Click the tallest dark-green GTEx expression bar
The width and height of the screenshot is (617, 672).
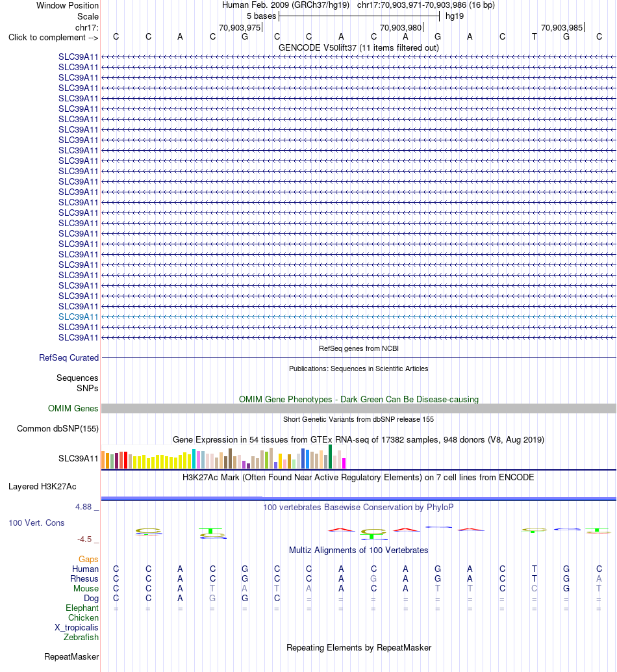pyautogui.click(x=330, y=457)
